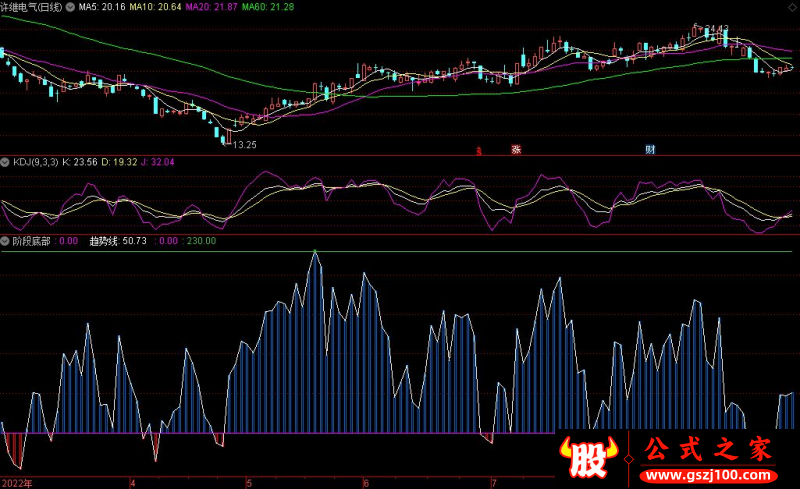Select the MA20: 21.87 purple label
The height and width of the screenshot is (489, 800).
pos(211,7)
